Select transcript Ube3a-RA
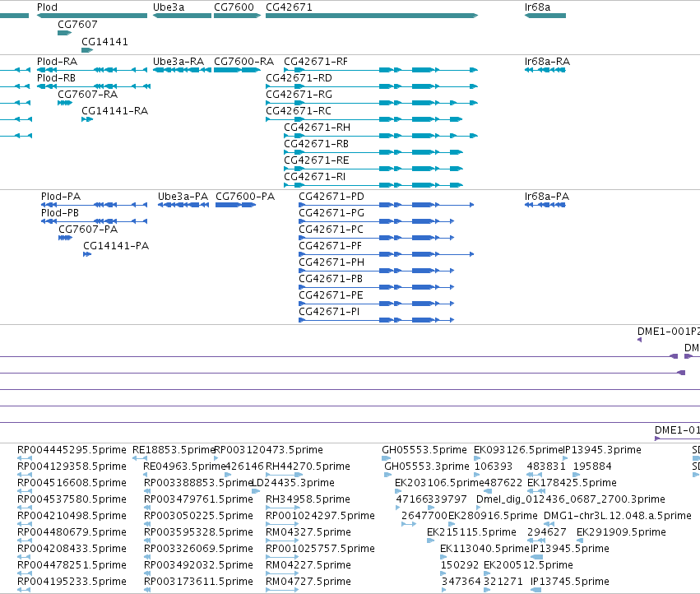This screenshot has width=700, height=594. [178, 62]
